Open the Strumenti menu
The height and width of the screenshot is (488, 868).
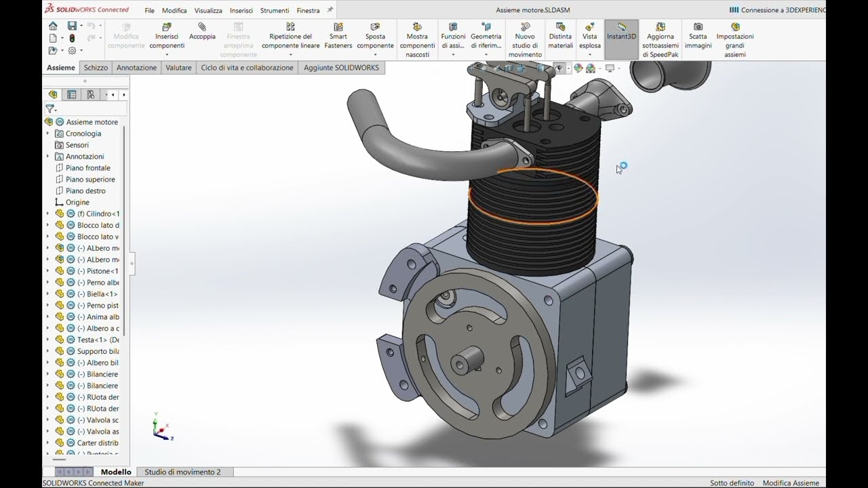point(274,11)
